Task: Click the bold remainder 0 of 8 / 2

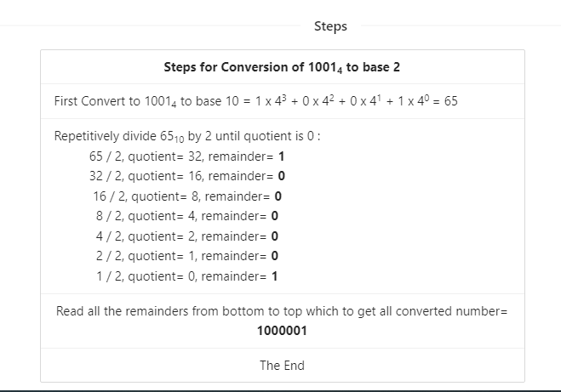Action: coord(274,216)
